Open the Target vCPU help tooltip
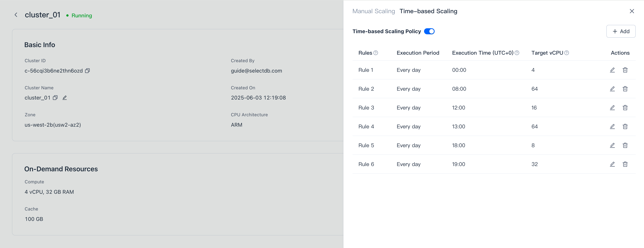This screenshot has width=644, height=248. click(566, 53)
